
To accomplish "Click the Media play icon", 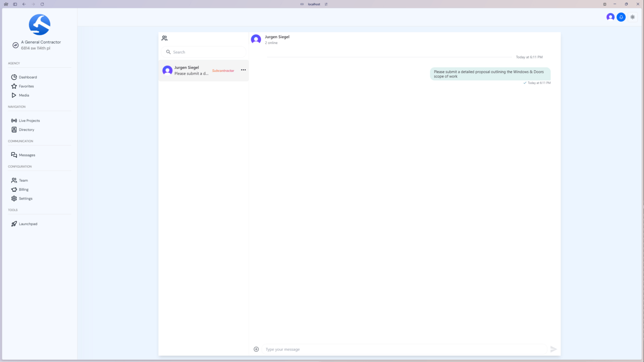I will (14, 95).
